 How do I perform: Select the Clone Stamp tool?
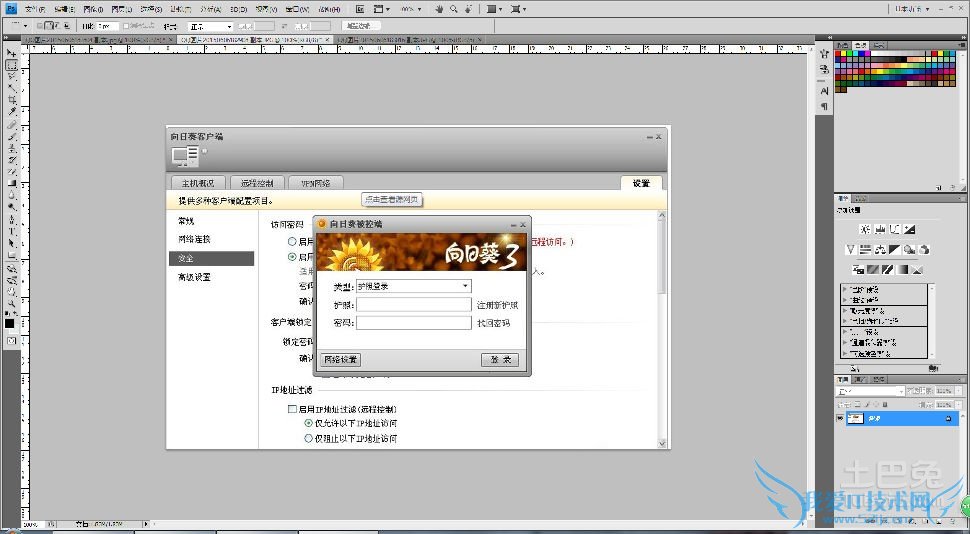11,148
